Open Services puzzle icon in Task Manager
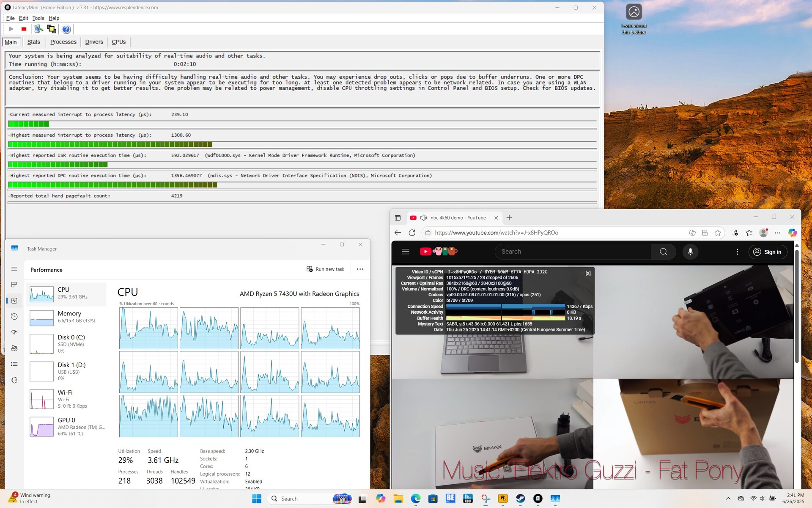Image resolution: width=812 pixels, height=508 pixels. tap(14, 380)
